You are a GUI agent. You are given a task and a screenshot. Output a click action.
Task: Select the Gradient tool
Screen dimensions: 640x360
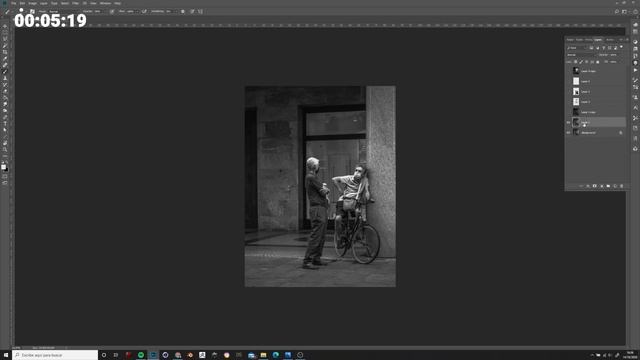pyautogui.click(x=5, y=98)
